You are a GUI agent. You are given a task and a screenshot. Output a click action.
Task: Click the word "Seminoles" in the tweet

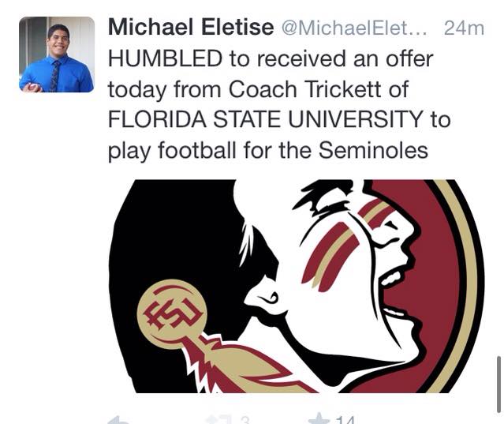pyautogui.click(x=371, y=150)
